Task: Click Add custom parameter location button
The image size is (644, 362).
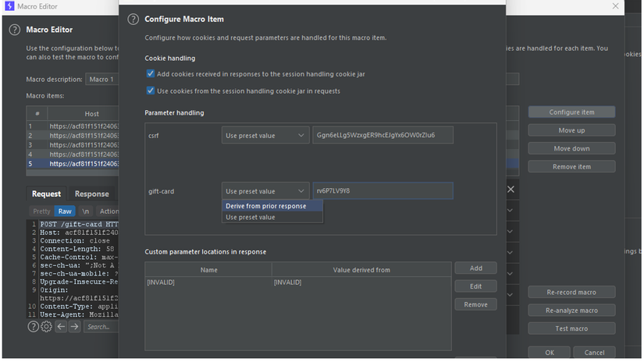Action: [x=475, y=268]
